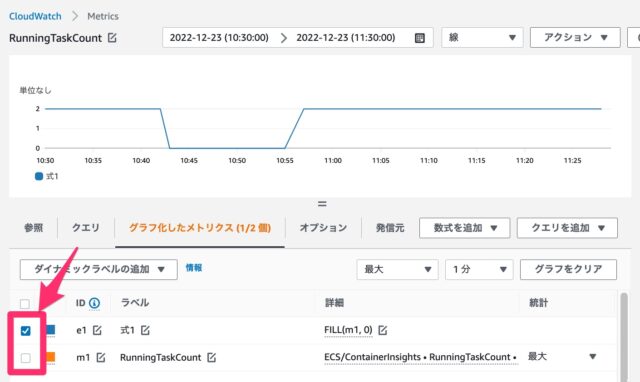Edit the RunningTaskCount graph title
The height and width of the screenshot is (382, 640).
tap(112, 38)
